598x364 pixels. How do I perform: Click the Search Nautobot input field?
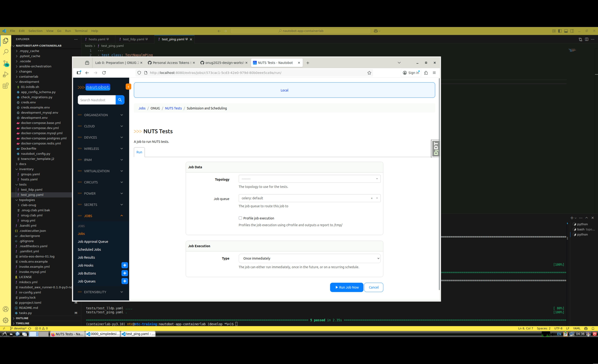(x=96, y=100)
